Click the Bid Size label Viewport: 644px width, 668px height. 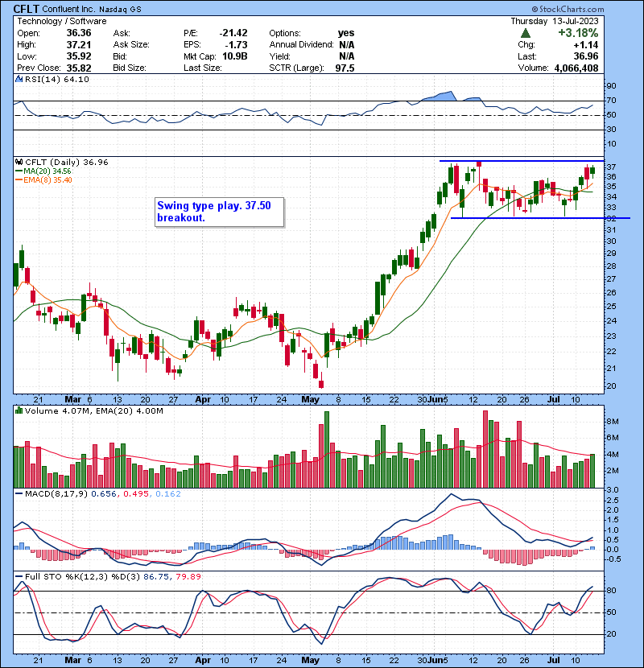tap(130, 68)
